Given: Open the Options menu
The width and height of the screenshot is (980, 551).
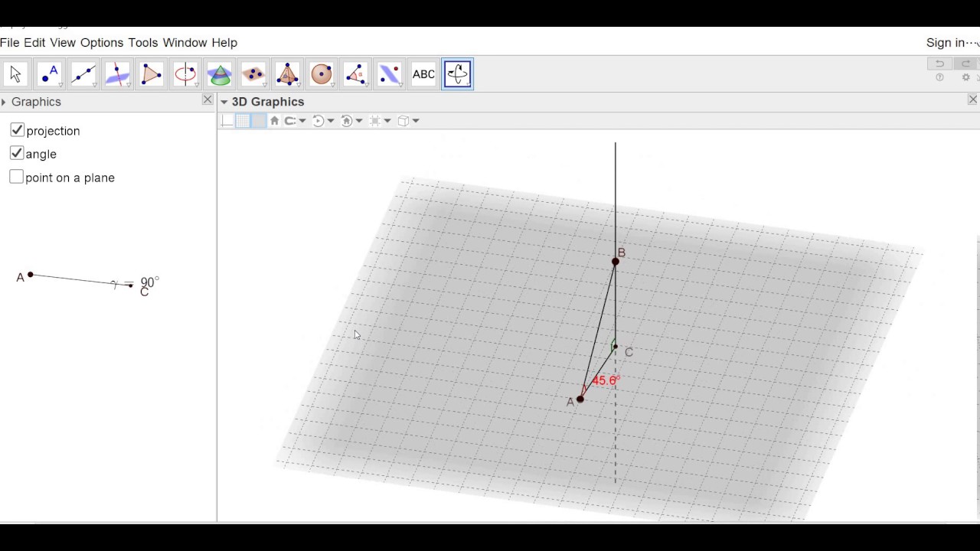Looking at the screenshot, I should (102, 43).
